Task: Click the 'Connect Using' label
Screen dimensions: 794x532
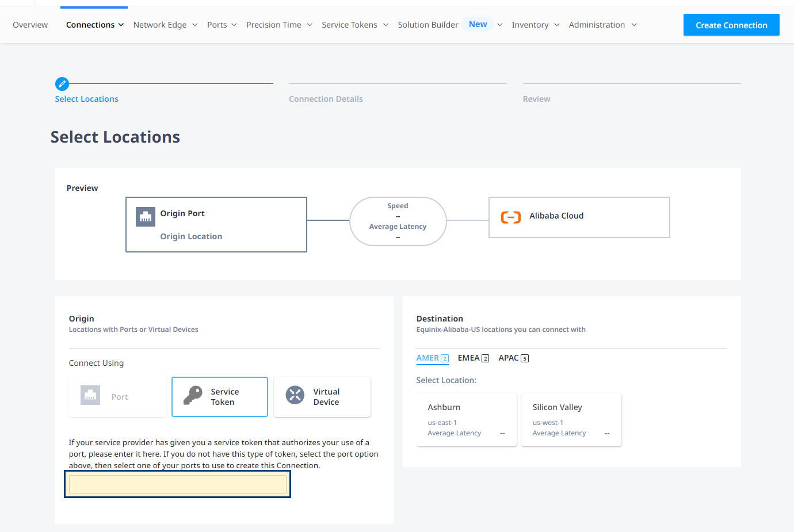Action: pyautogui.click(x=97, y=363)
